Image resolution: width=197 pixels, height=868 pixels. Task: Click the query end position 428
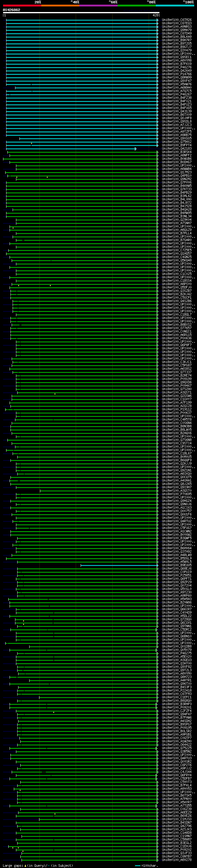click(155, 15)
